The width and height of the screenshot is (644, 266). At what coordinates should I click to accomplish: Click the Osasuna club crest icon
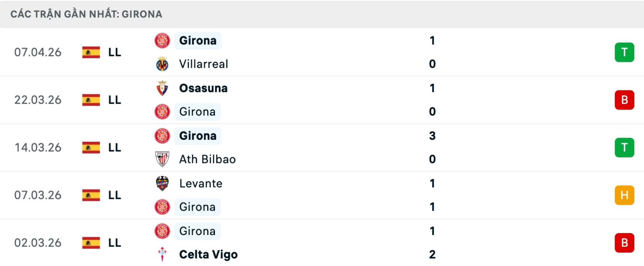click(162, 88)
